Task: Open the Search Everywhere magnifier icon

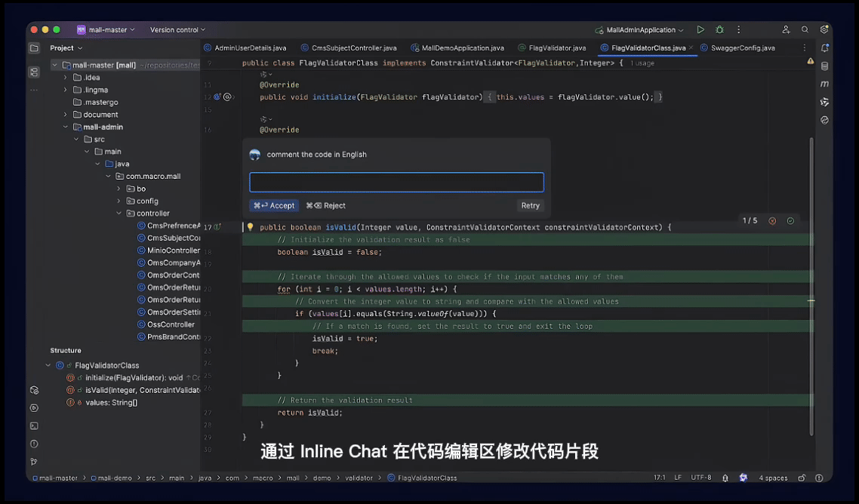Action: click(805, 29)
